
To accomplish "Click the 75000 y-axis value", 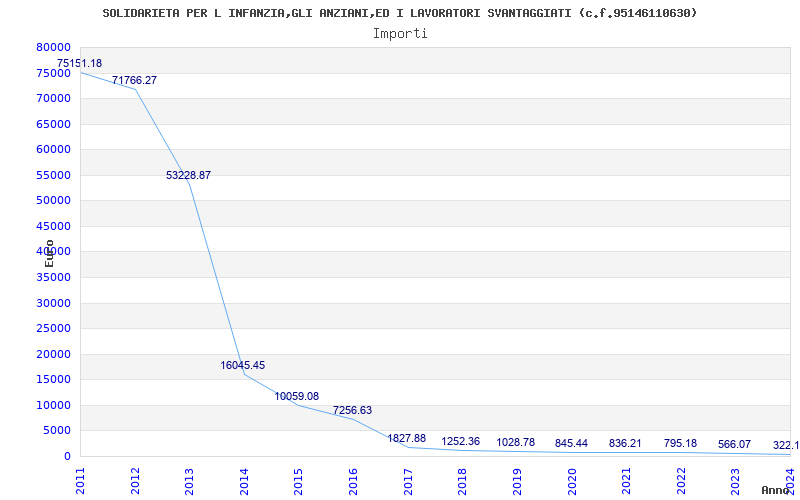I will pos(53,73).
